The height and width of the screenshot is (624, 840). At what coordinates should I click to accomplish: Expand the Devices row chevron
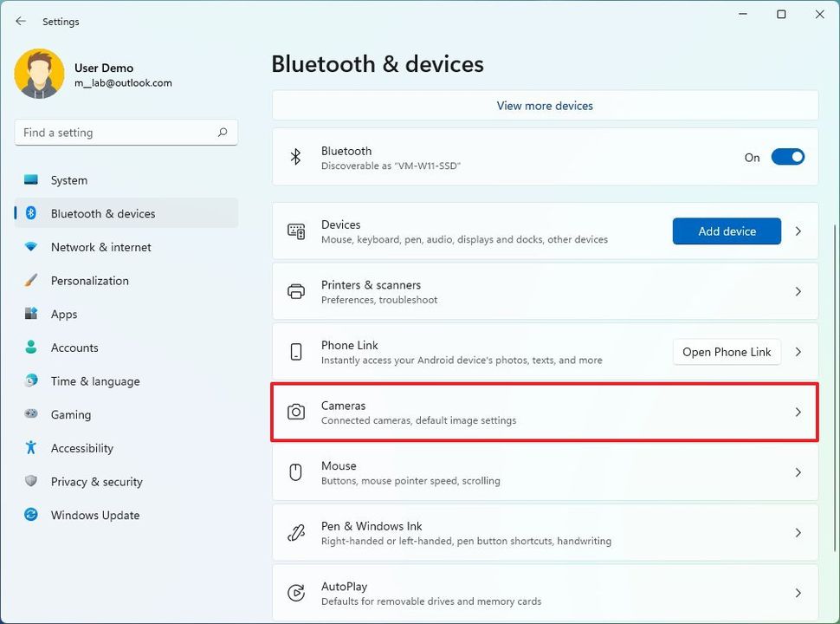point(798,231)
